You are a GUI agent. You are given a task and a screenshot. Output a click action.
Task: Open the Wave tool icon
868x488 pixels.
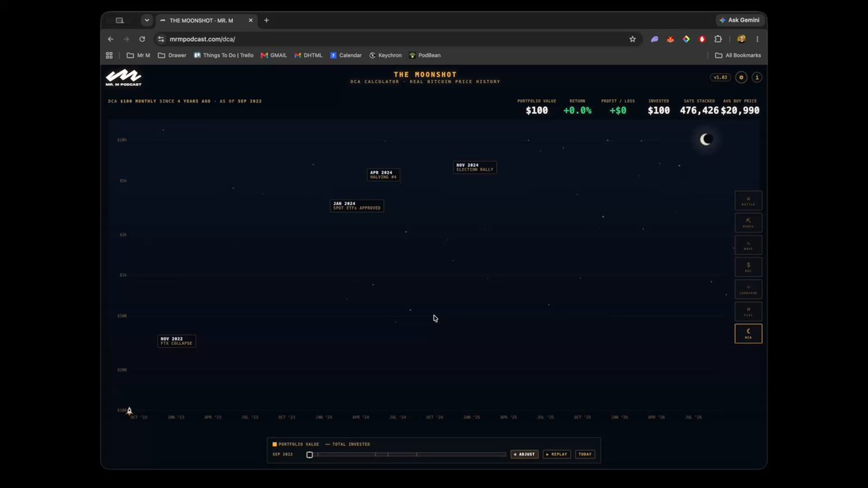point(748,245)
